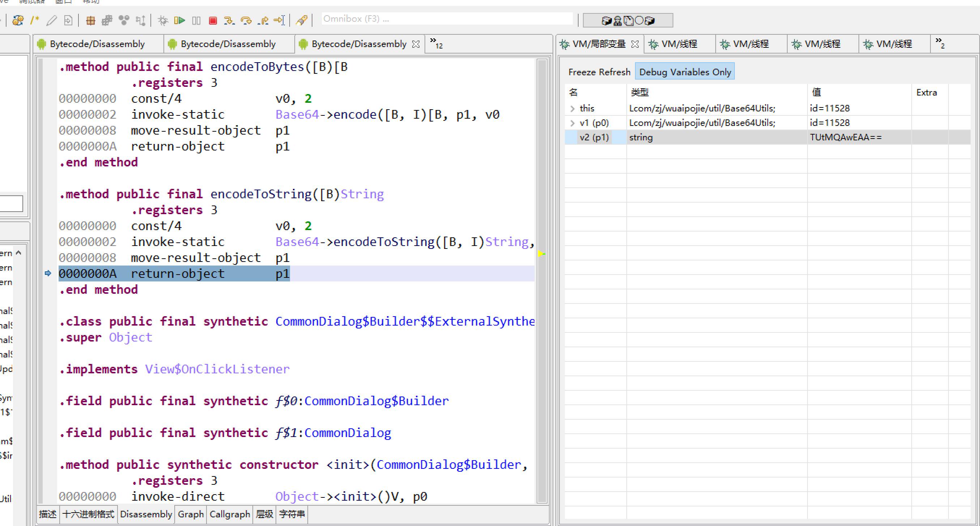Focus the Omnibox (F3) search field
This screenshot has width=980, height=526.
click(x=447, y=19)
